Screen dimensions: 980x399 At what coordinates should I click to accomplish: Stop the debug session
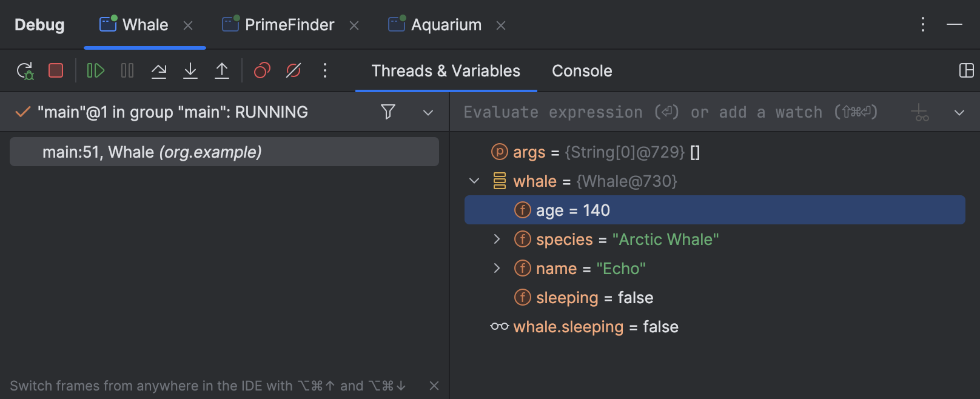tap(56, 71)
